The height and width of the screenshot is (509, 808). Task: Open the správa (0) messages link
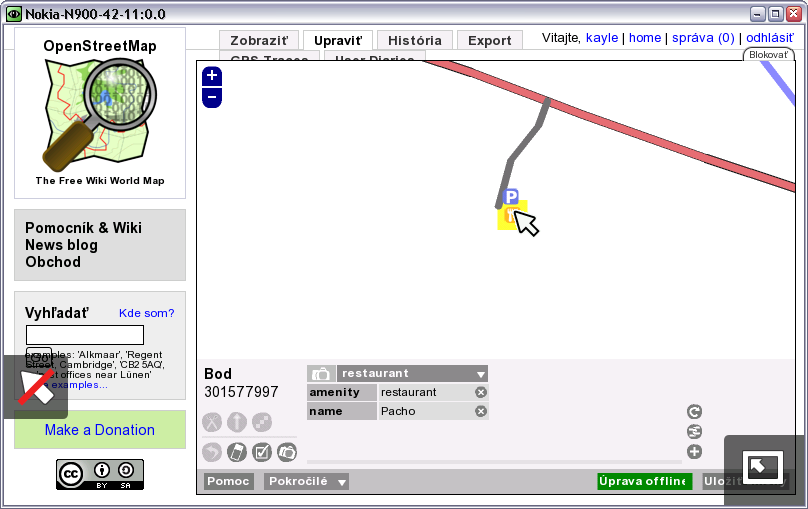click(703, 38)
